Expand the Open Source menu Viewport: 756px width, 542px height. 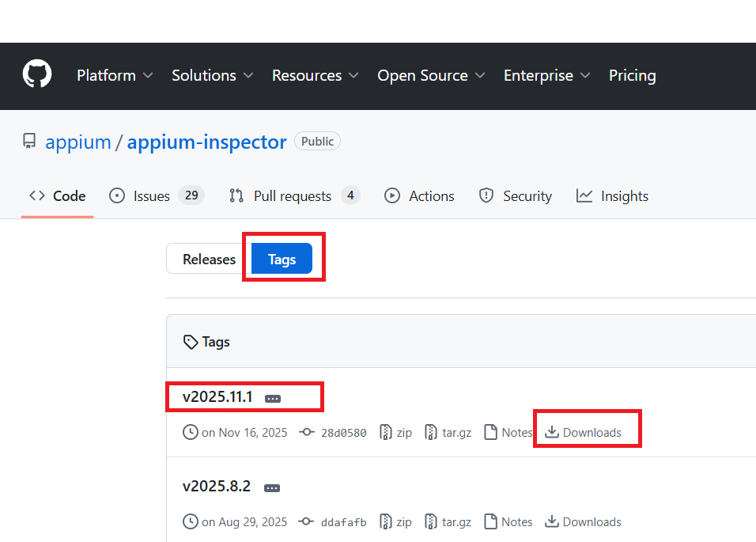click(430, 76)
